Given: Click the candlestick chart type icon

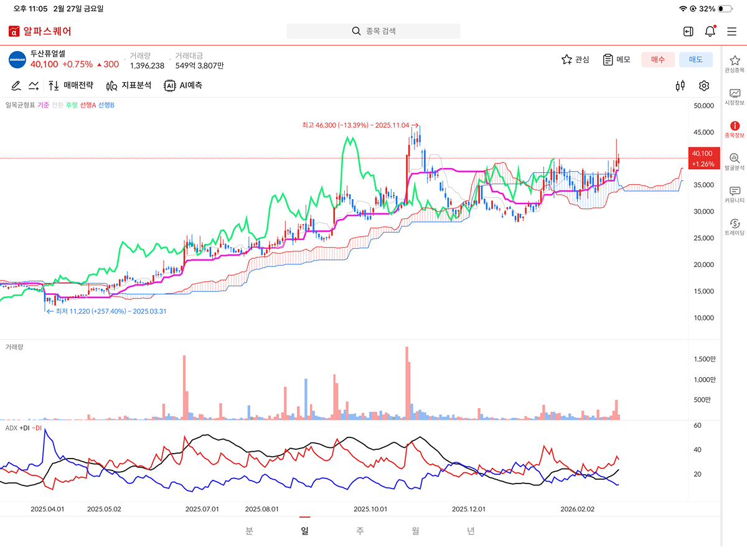Looking at the screenshot, I should coord(680,86).
